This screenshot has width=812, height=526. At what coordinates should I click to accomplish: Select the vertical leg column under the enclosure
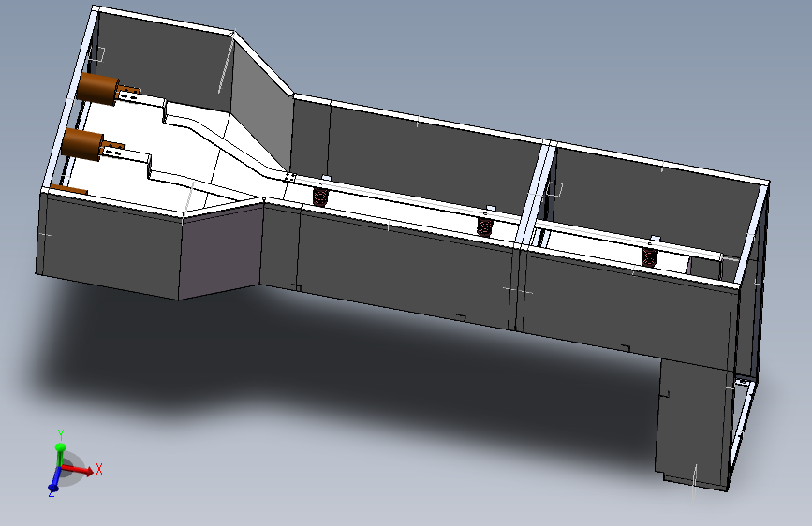coord(695,425)
